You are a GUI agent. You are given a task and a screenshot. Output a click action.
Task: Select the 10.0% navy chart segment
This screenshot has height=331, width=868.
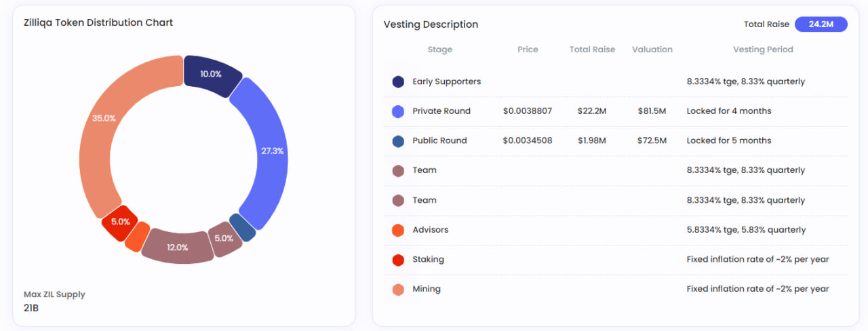pos(211,73)
